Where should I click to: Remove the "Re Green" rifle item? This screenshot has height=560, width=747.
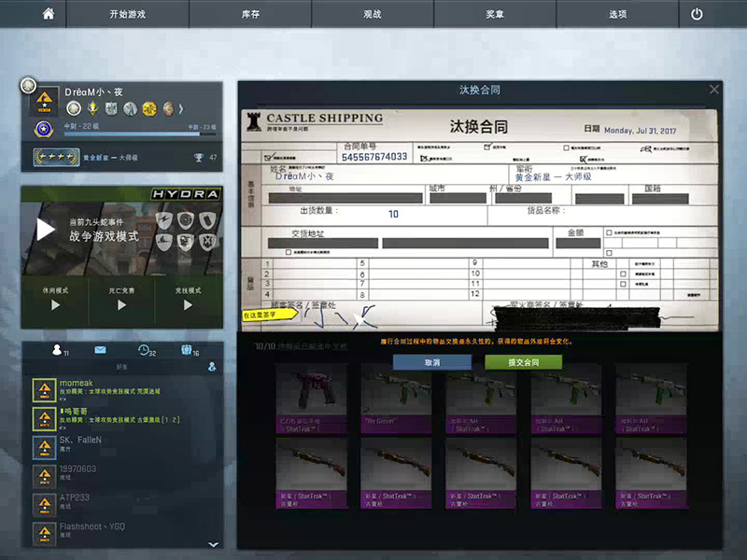tap(396, 400)
